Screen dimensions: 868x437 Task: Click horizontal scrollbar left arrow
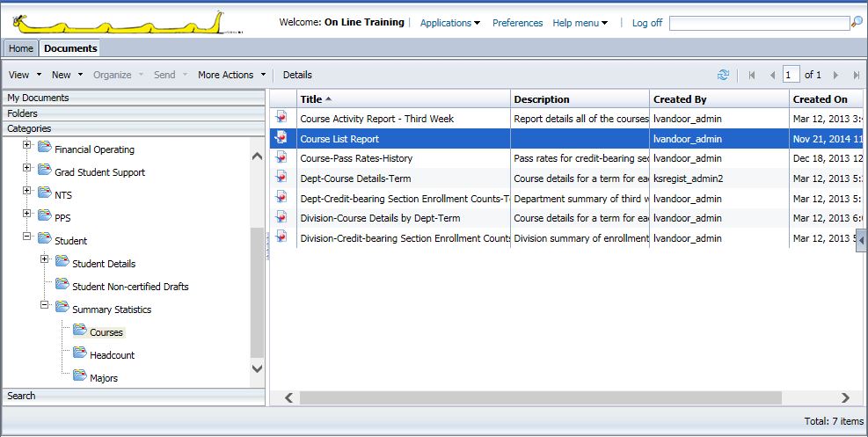pyautogui.click(x=289, y=397)
